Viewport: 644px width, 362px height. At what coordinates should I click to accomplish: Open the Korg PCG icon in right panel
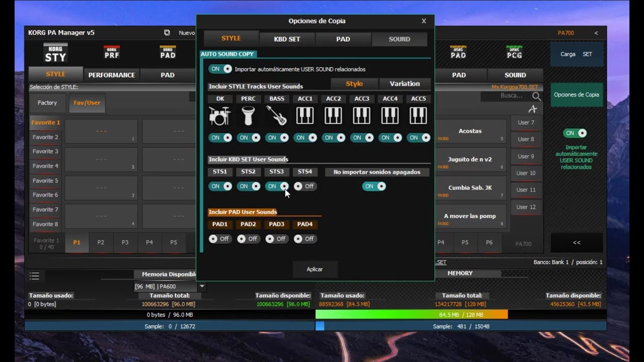(x=514, y=52)
